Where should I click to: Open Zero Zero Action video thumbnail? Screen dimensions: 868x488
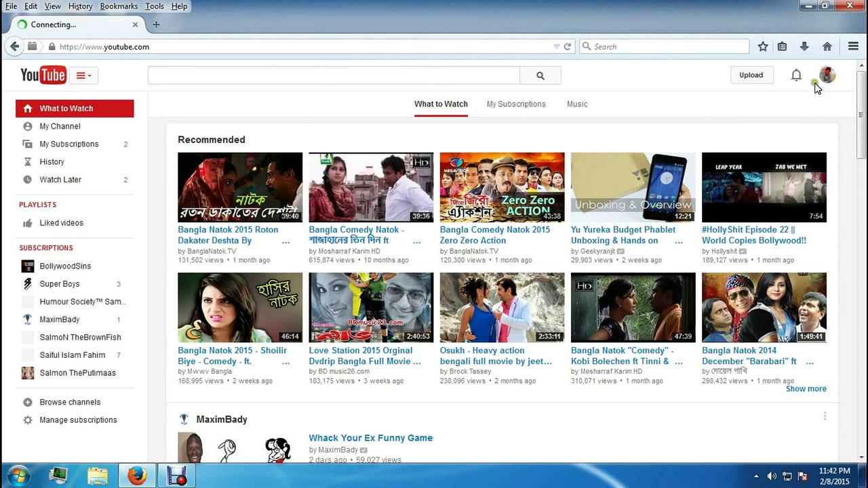pos(502,187)
